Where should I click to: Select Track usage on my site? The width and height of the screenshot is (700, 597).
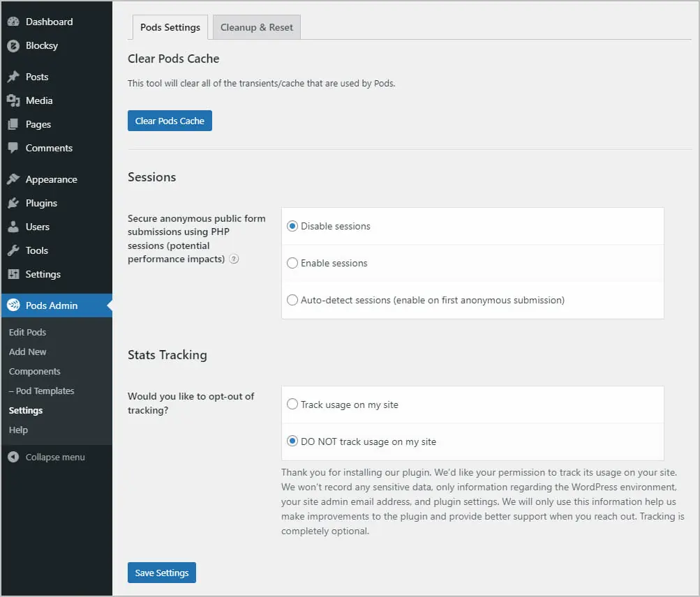point(292,405)
